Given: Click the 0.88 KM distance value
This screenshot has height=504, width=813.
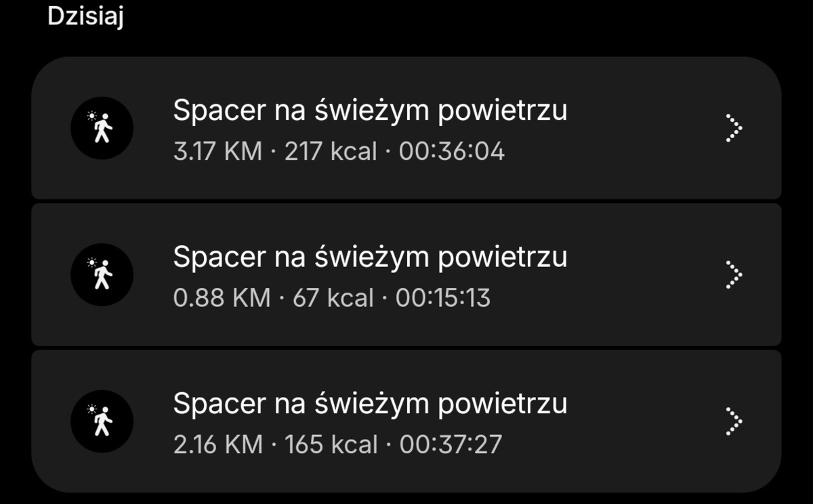Looking at the screenshot, I should point(222,298).
